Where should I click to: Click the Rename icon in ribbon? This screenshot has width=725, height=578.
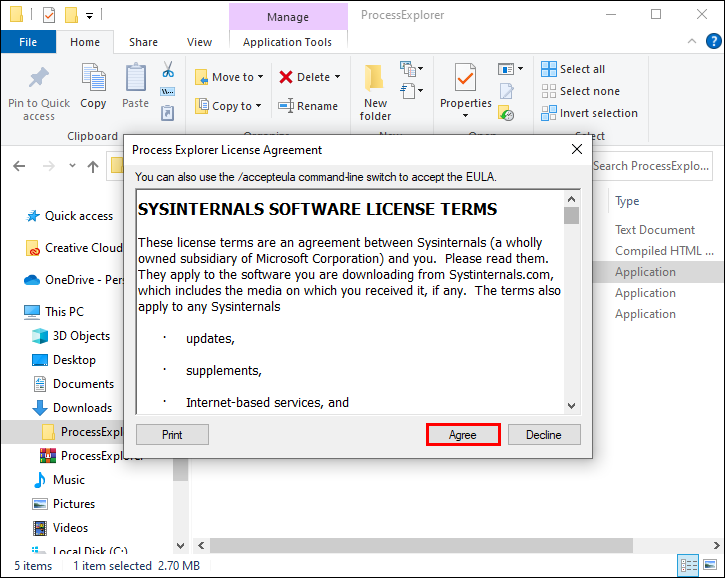tap(286, 106)
